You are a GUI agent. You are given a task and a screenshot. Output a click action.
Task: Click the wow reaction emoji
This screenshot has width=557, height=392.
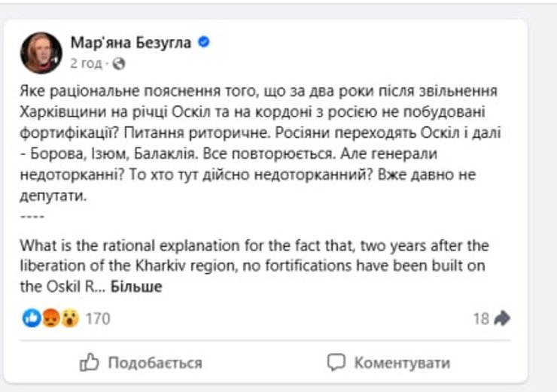69,318
